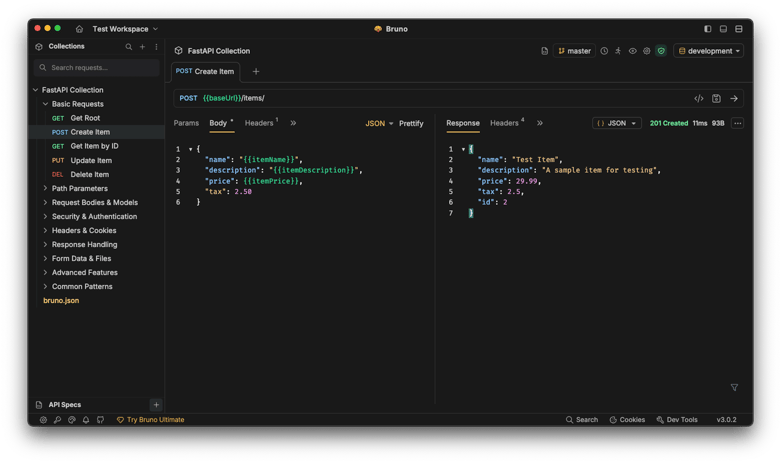Fold the request body at line 1
Image resolution: width=781 pixels, height=463 pixels.
[x=190, y=149]
